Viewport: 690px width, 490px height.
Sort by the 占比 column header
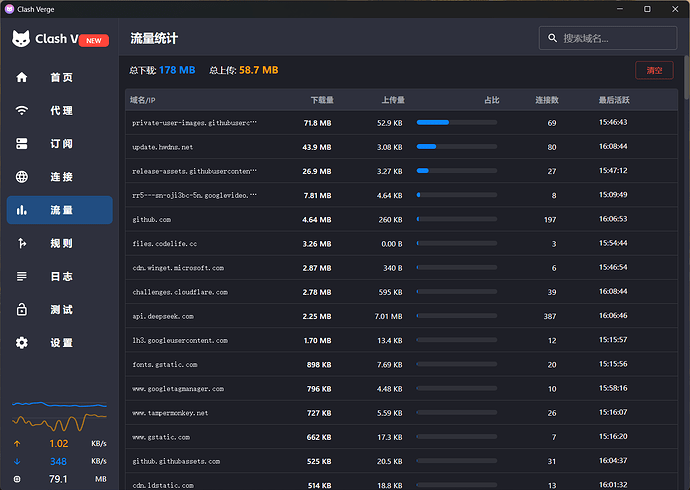coord(492,100)
